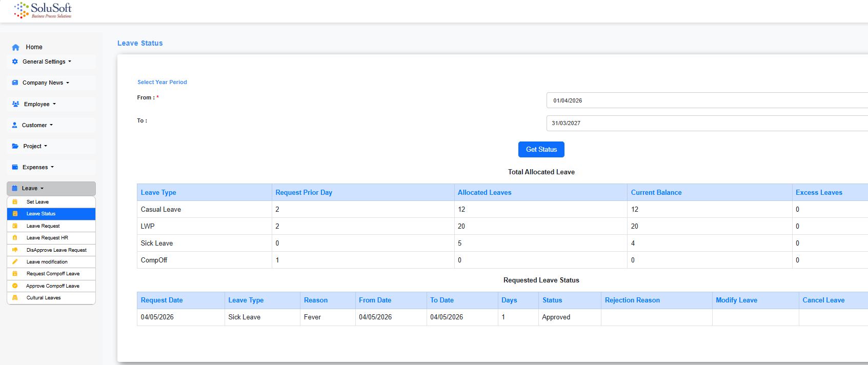The image size is (868, 365).
Task: Click the SoluSoft logo
Action: click(43, 10)
